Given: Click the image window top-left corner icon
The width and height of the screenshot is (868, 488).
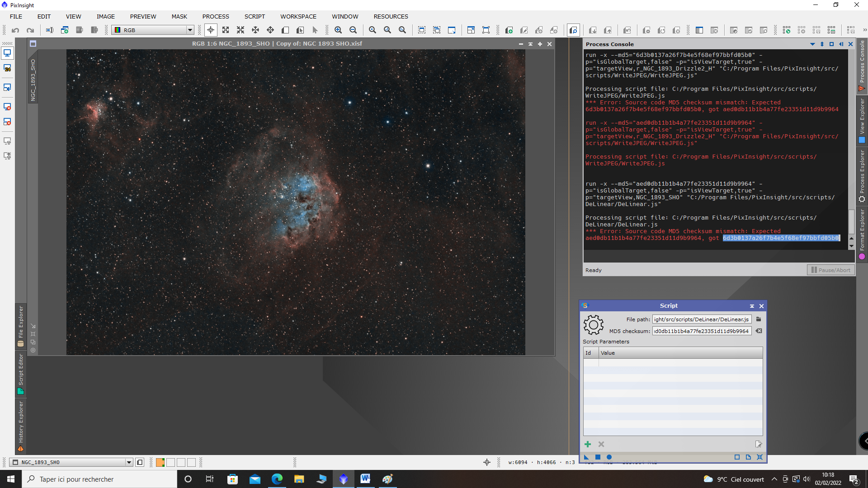Looking at the screenshot, I should pyautogui.click(x=33, y=44).
